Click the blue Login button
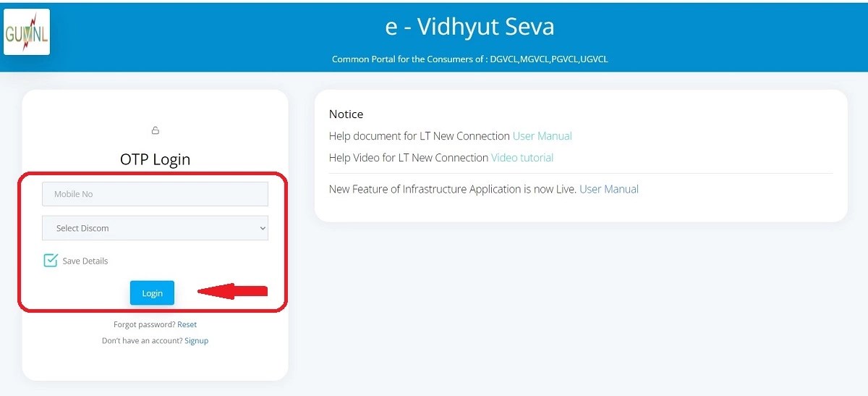The image size is (868, 396). [x=152, y=293]
